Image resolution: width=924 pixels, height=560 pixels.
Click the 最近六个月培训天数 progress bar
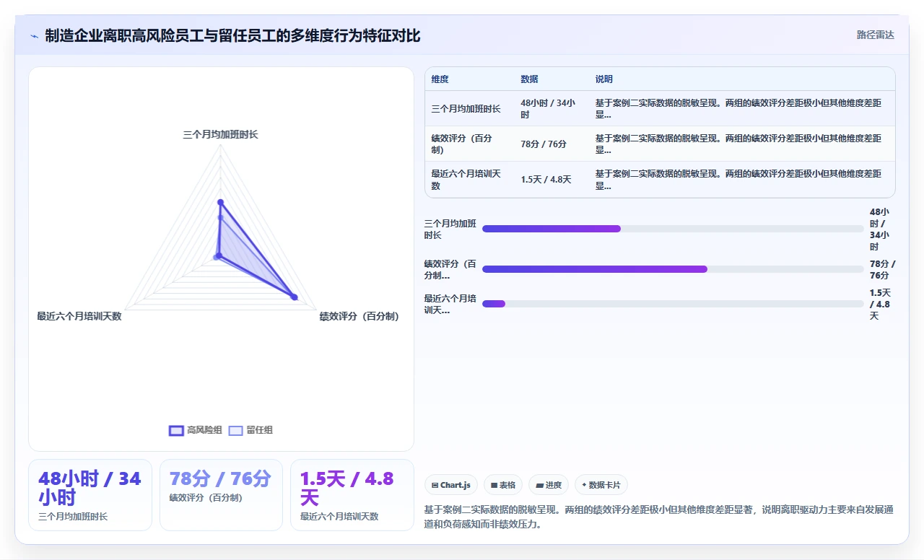click(x=673, y=304)
